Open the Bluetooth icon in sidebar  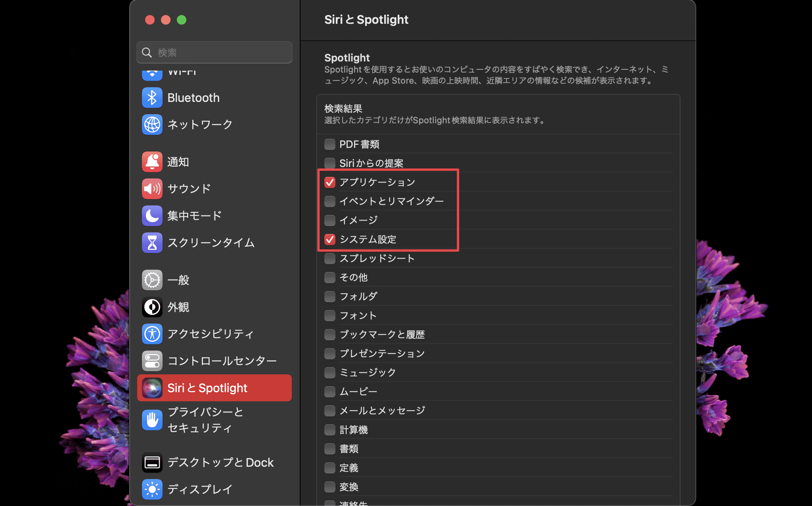tap(152, 98)
